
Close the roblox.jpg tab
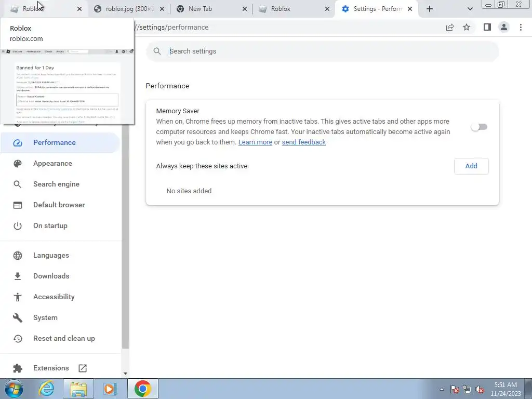tap(162, 9)
